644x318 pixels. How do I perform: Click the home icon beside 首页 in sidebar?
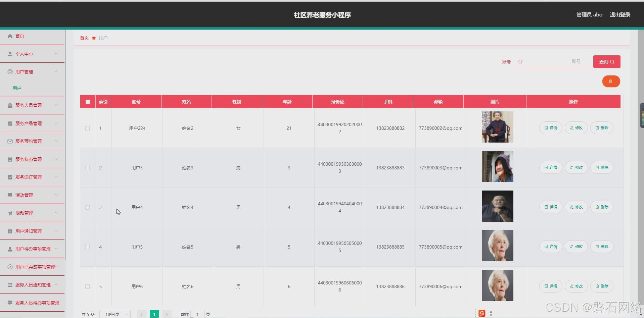click(x=10, y=36)
